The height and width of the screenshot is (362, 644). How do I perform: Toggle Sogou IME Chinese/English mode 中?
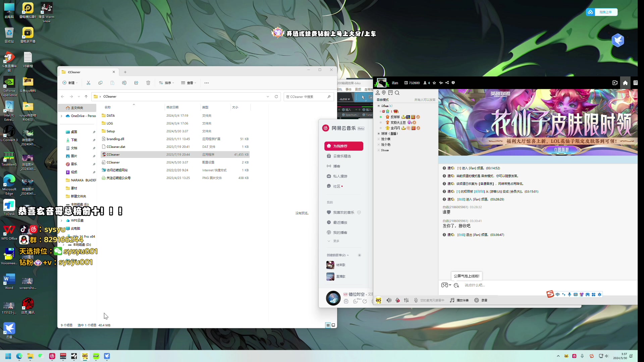[x=557, y=295]
